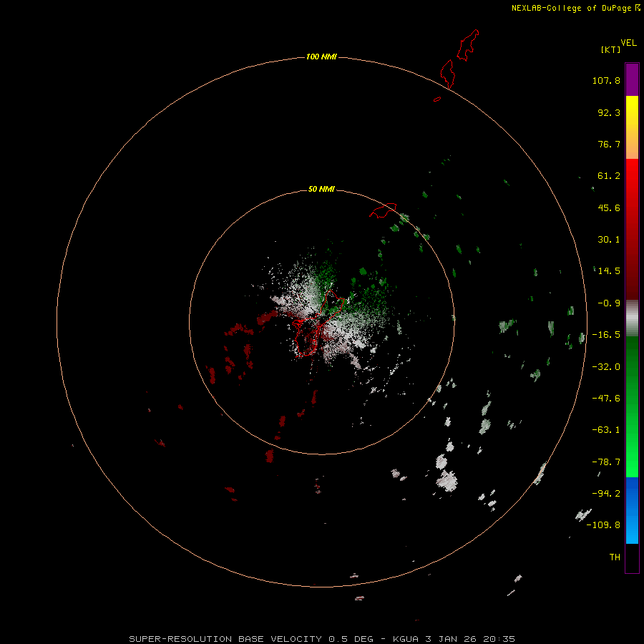Click the 92.3 scale value

[x=609, y=112]
